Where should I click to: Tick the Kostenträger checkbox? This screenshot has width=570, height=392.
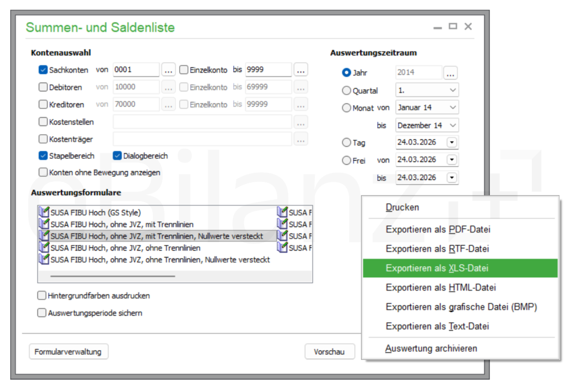[x=43, y=138]
